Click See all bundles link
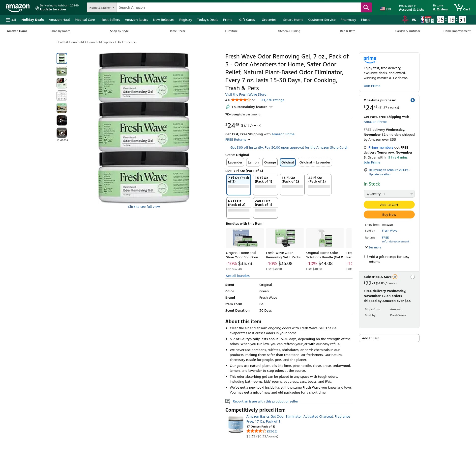Viewport: 476px width, 456px height. click(238, 276)
